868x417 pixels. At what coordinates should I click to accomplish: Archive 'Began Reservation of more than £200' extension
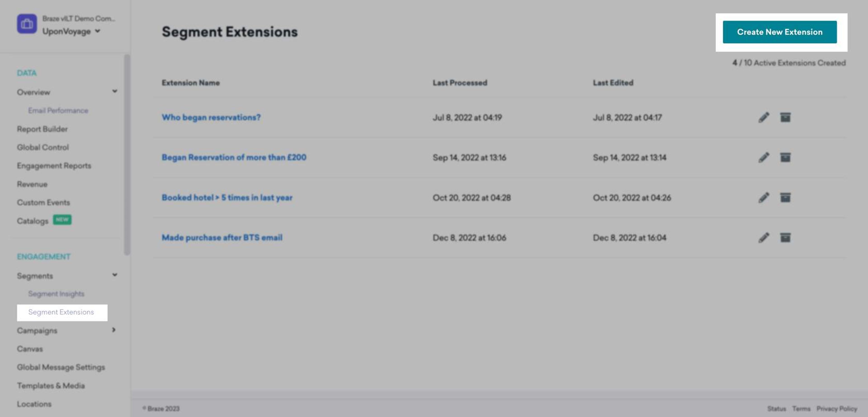(785, 158)
